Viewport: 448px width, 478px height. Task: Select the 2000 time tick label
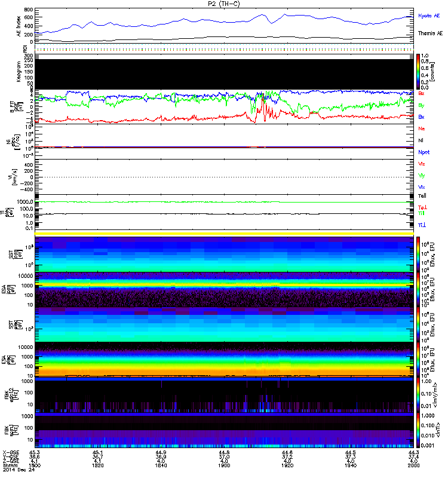413,465
